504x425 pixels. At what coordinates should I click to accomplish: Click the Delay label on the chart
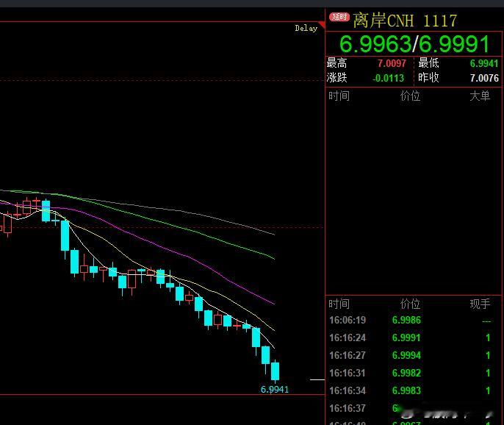pos(306,29)
